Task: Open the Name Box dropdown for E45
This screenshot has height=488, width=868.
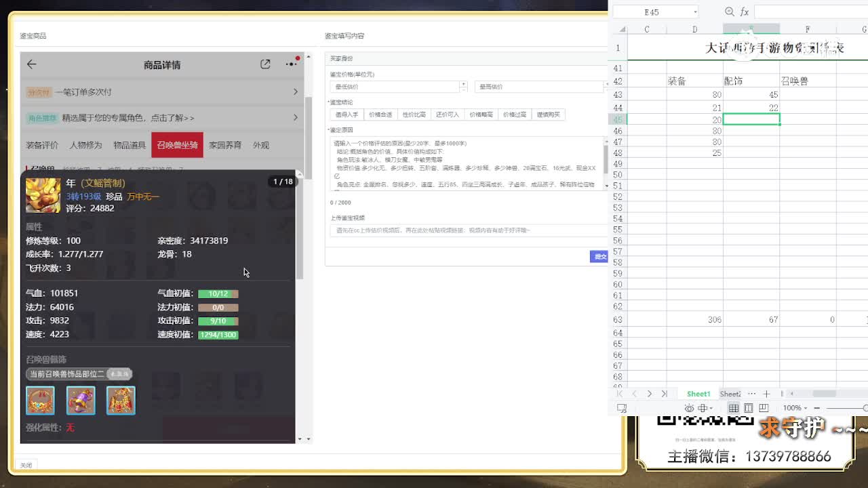Action: tap(695, 12)
